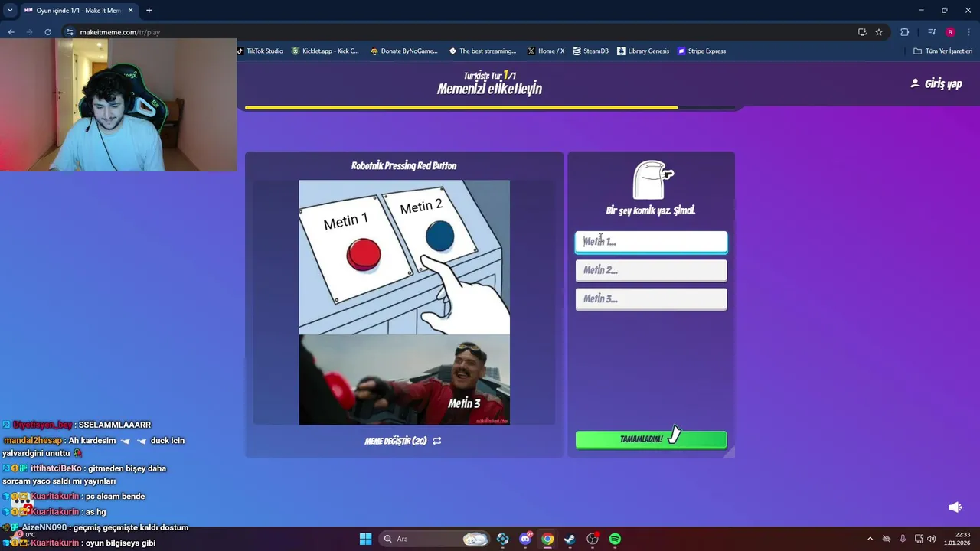The image size is (980, 551).
Task: Open Donate ByNoGame bookmark
Action: pyautogui.click(x=403, y=51)
